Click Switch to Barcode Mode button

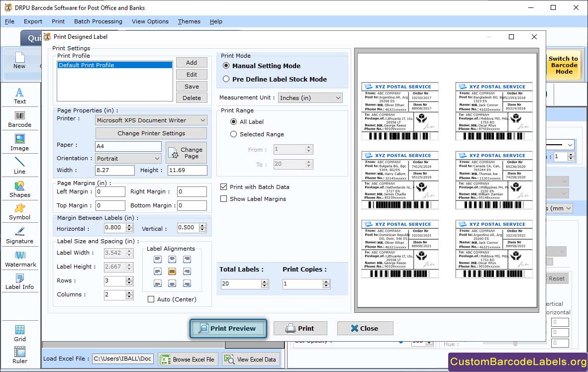coord(563,65)
